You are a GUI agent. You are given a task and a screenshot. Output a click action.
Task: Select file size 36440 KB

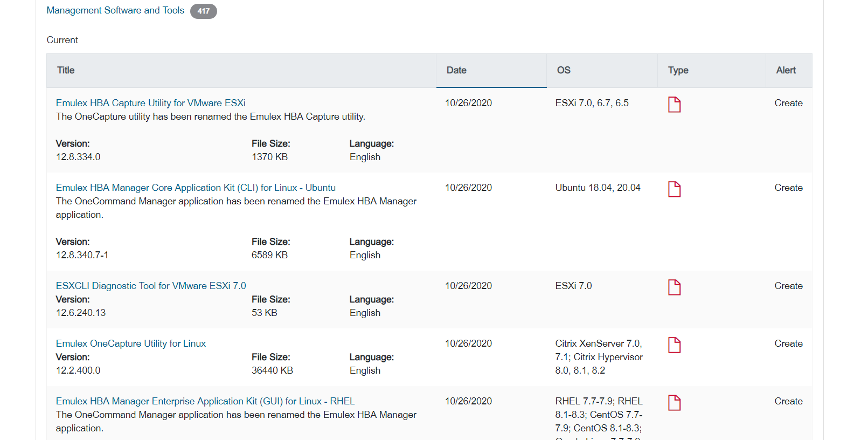coord(272,370)
